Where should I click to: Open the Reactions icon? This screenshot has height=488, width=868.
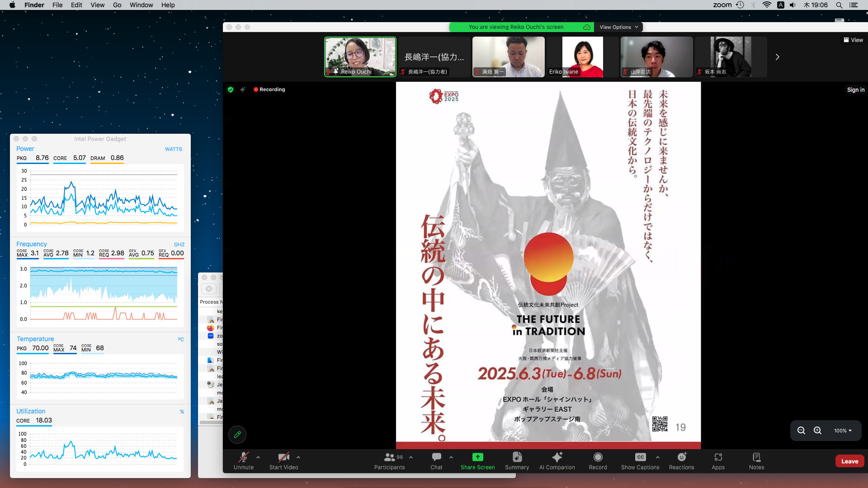681,457
